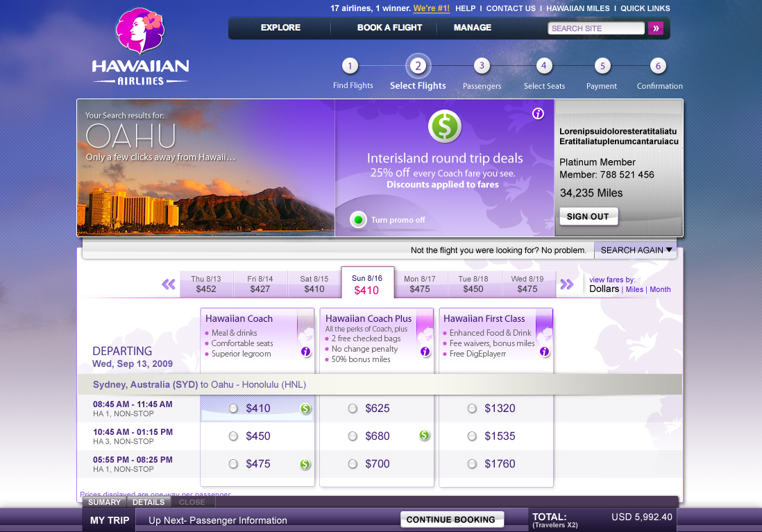The image size is (762, 532).
Task: Click the search site submit arrow button
Action: click(656, 28)
